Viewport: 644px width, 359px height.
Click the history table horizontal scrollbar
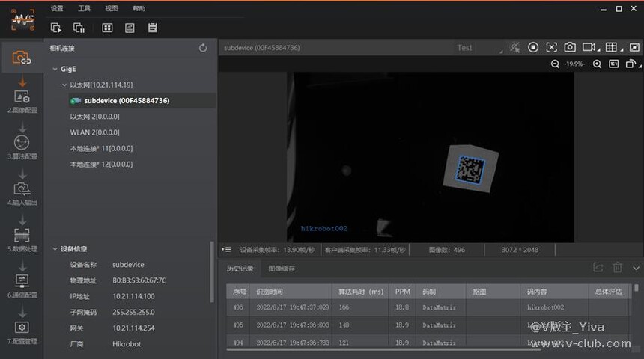[383, 349]
